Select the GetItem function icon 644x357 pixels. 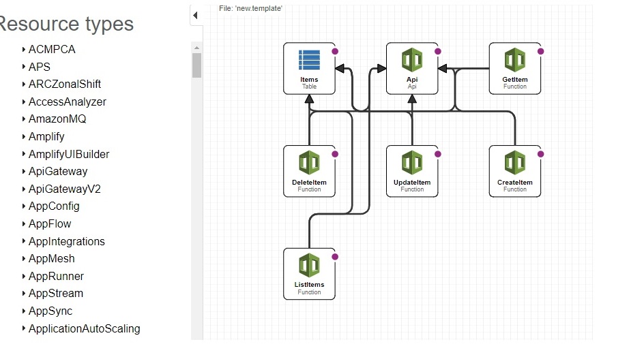click(x=515, y=61)
